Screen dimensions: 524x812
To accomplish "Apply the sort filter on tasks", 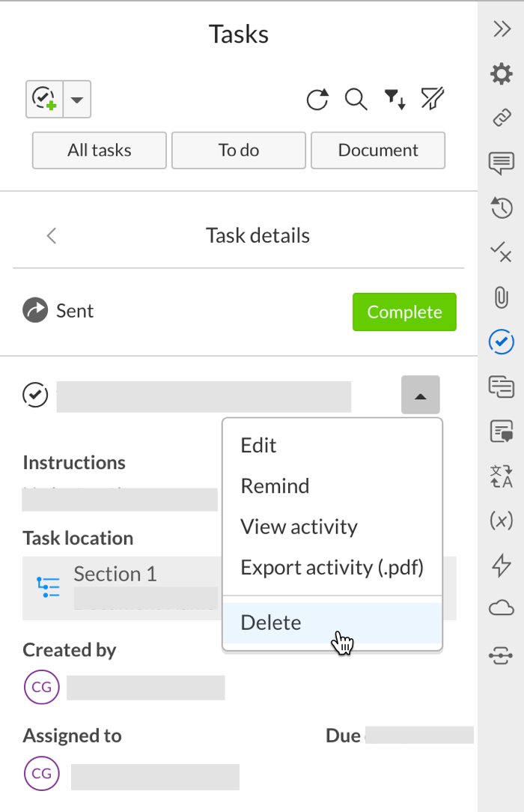I will pyautogui.click(x=394, y=100).
